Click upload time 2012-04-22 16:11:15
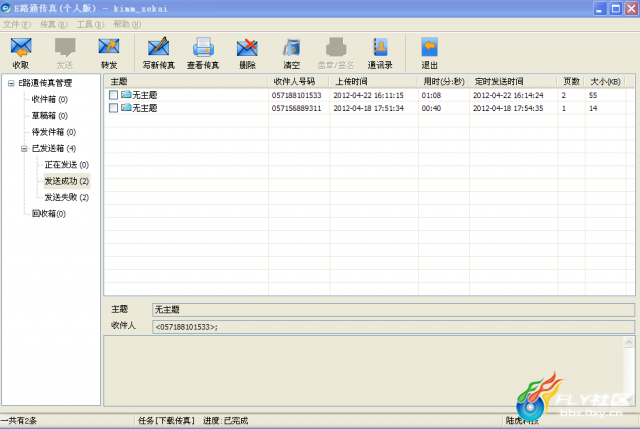Viewport: 640px width, 429px height. tap(368, 95)
